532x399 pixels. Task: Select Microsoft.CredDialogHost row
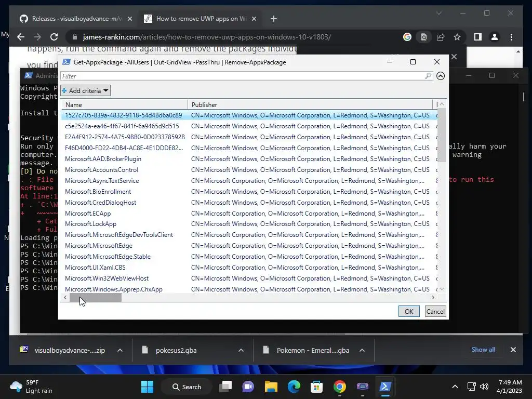249,203
